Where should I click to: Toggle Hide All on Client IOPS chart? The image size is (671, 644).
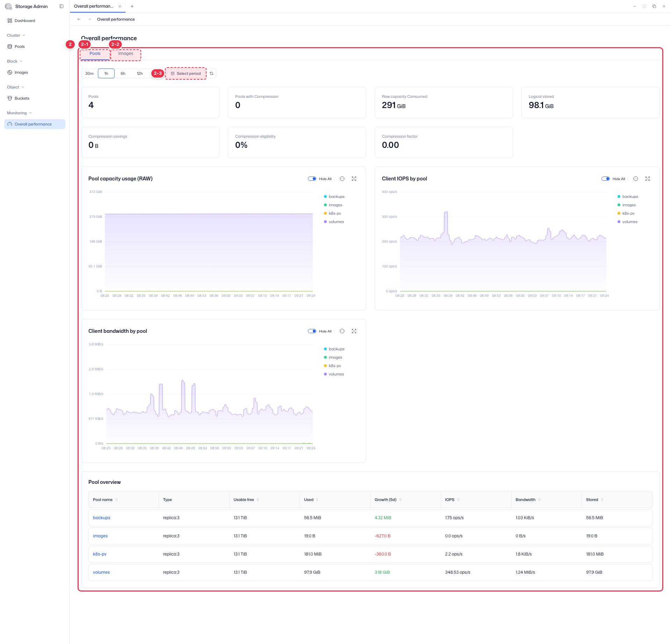606,179
